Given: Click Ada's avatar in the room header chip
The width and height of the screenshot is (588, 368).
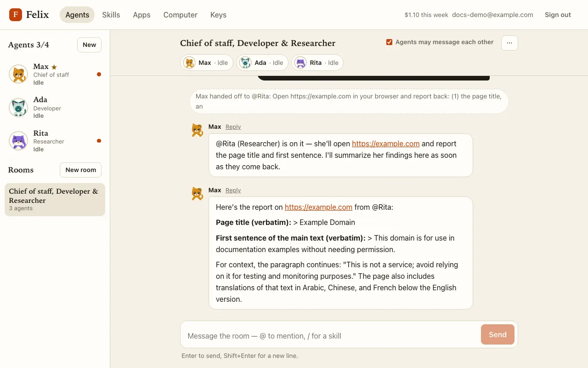Looking at the screenshot, I should click(245, 63).
